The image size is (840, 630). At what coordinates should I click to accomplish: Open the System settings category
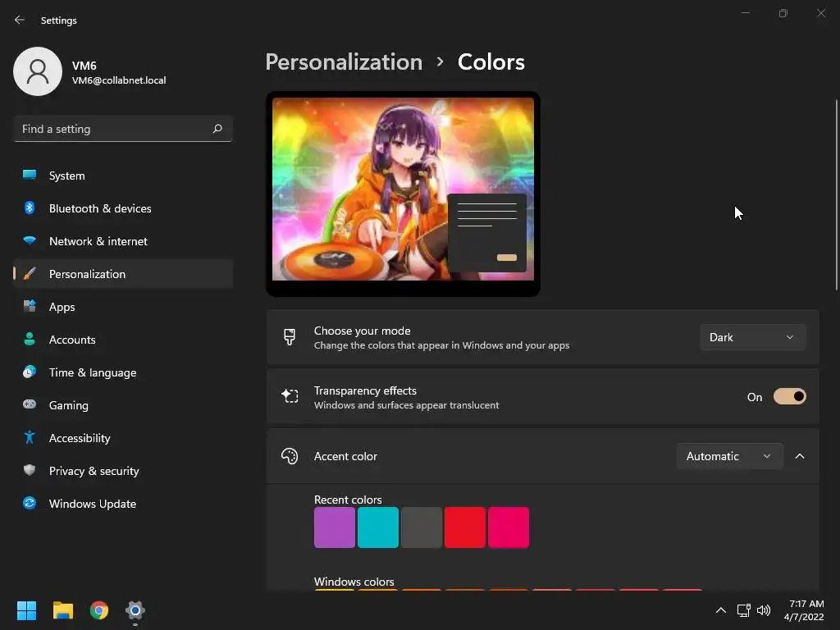pos(123,176)
